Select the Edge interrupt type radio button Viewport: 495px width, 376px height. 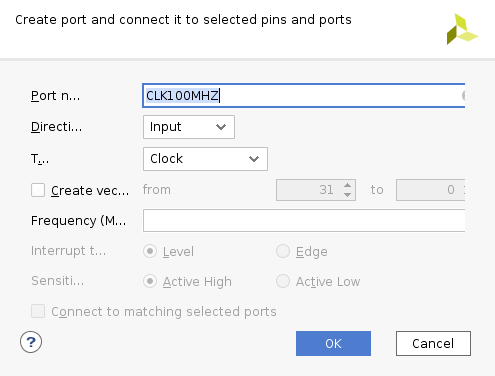(283, 251)
